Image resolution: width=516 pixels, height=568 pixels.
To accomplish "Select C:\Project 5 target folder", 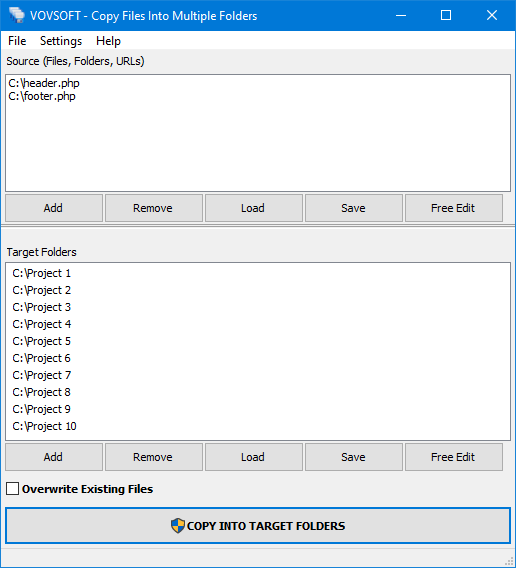I will tap(41, 341).
